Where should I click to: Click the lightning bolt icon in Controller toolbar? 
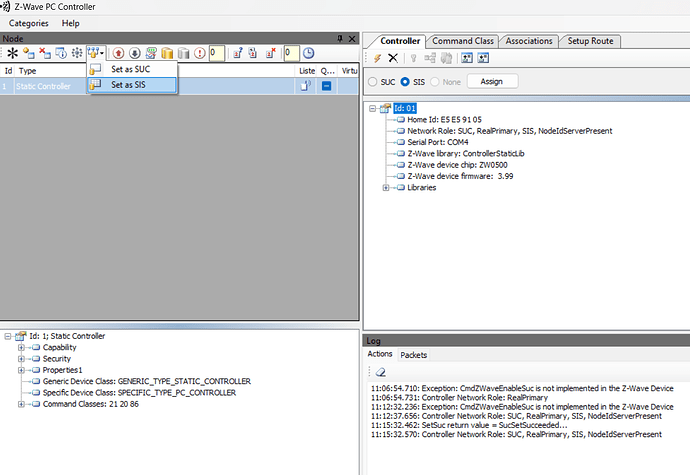(377, 58)
